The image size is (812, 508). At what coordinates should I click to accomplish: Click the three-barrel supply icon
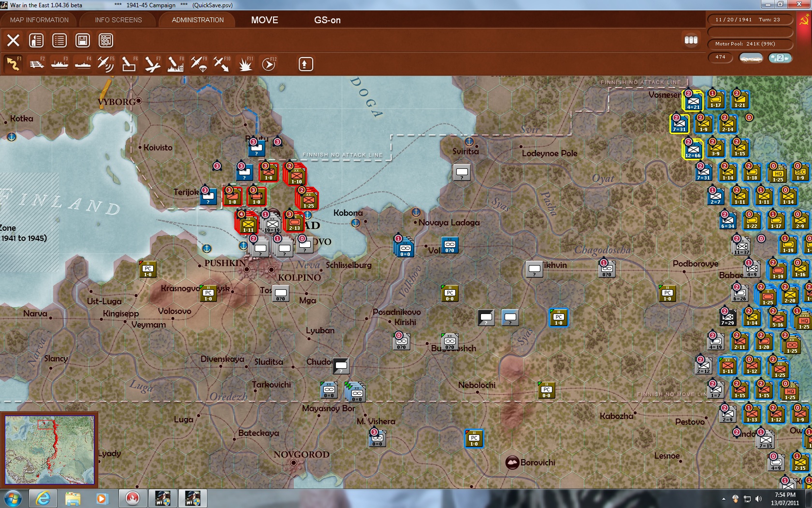(x=691, y=40)
